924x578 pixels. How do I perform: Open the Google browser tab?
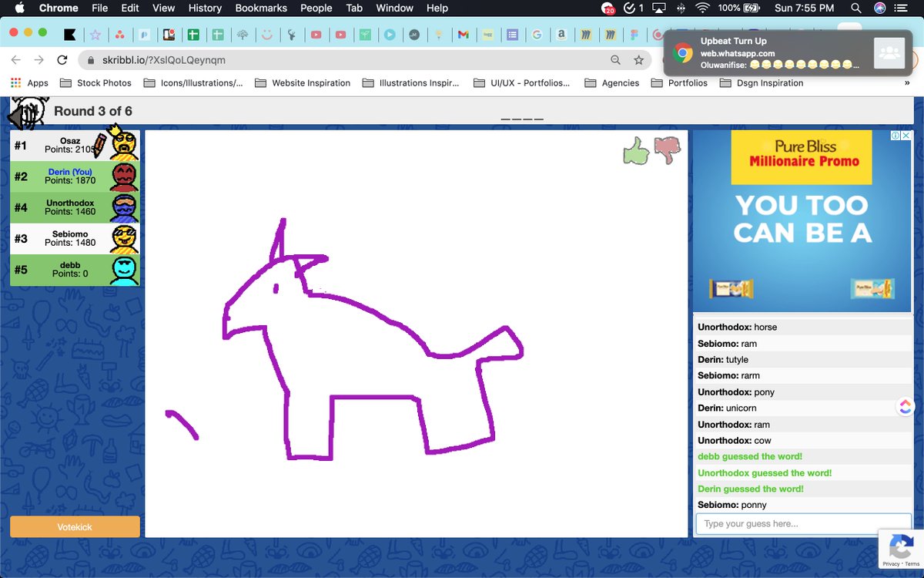(537, 35)
